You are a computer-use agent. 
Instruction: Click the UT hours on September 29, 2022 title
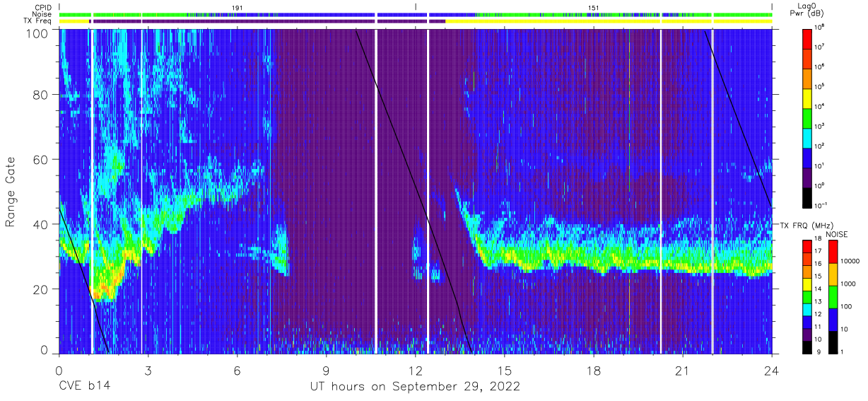pos(415,387)
